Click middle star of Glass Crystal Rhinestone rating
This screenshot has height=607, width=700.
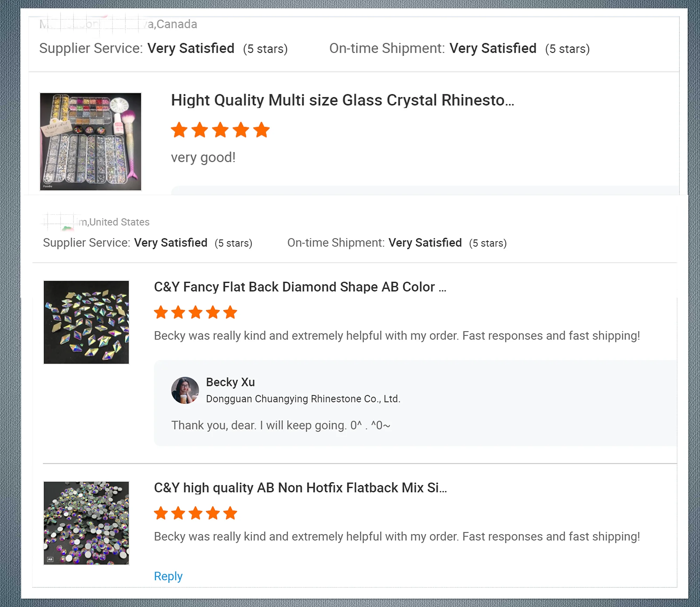click(220, 130)
